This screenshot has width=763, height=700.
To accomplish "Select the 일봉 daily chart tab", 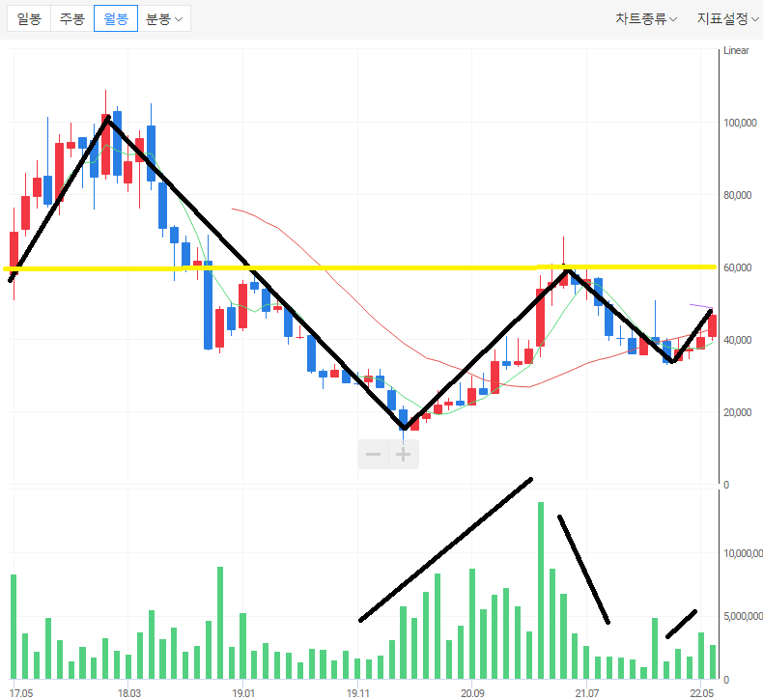I will click(29, 18).
